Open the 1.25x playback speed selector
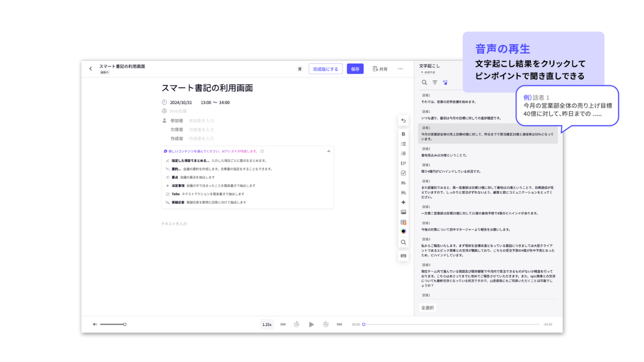 click(x=267, y=324)
